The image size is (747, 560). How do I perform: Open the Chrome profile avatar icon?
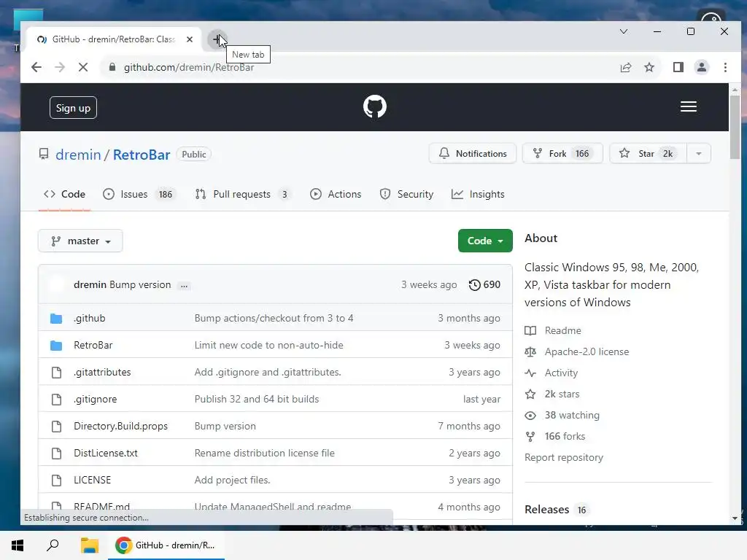tap(702, 67)
